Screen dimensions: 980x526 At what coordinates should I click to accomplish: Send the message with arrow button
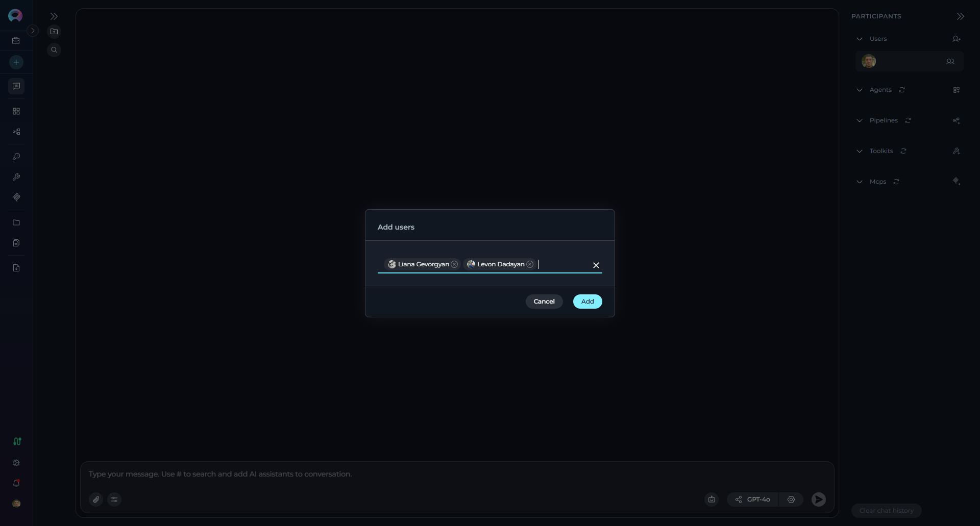tap(818, 499)
